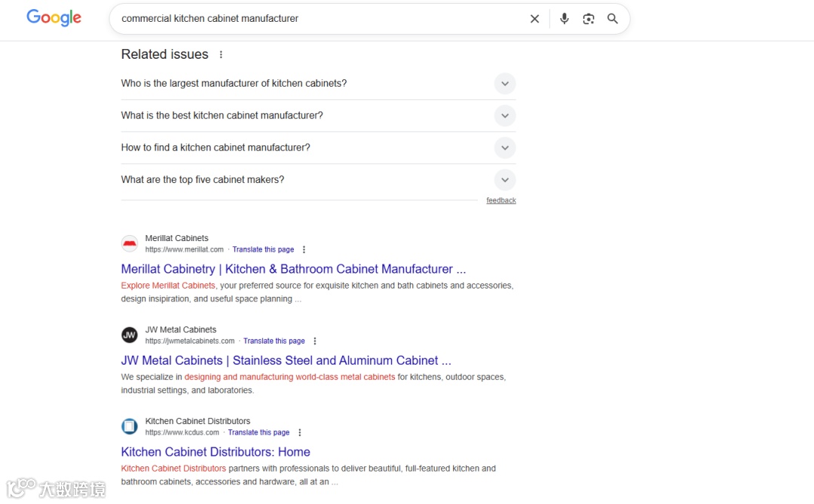
Task: Click the "Merillat Cabinets" site name
Action: coord(176,238)
